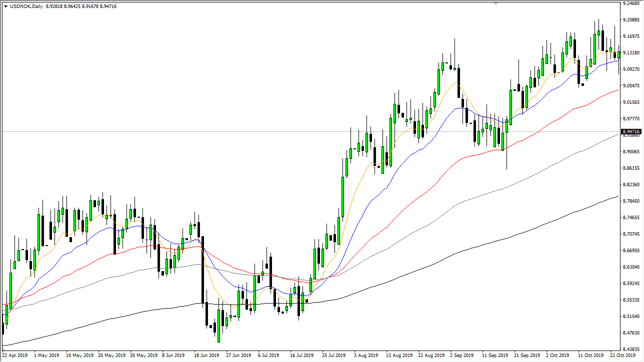The width and height of the screenshot is (644, 362).
Task: Click the black highlighted price box on right axis
Action: coord(630,131)
